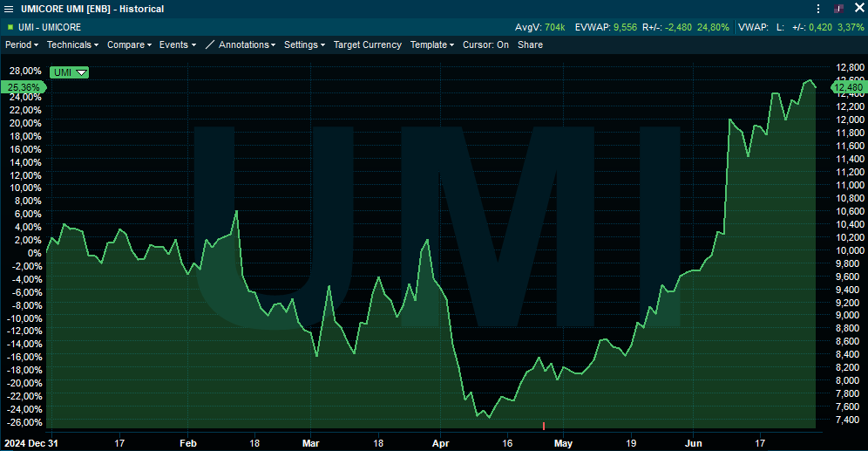Click the Annotations pencil line icon
868x451 pixels.
210,44
